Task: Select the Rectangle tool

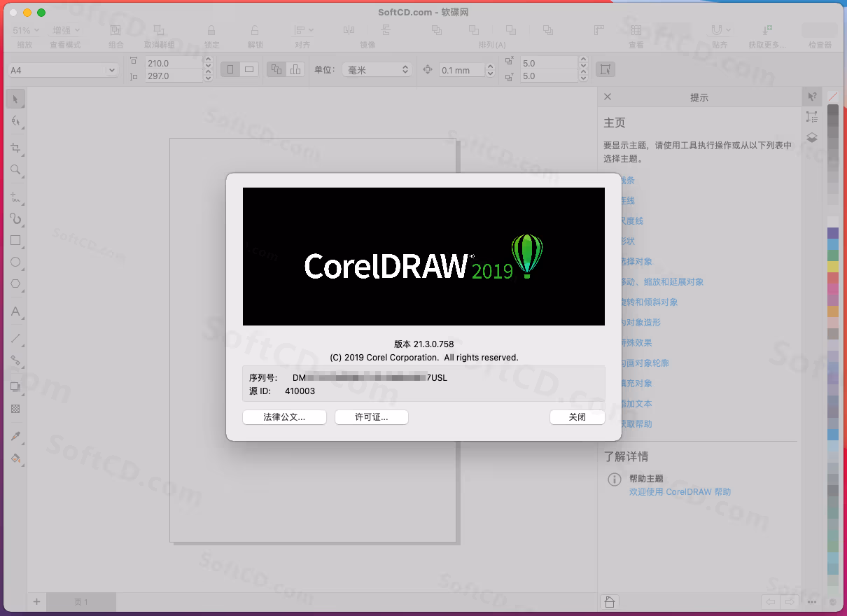Action: pos(15,240)
